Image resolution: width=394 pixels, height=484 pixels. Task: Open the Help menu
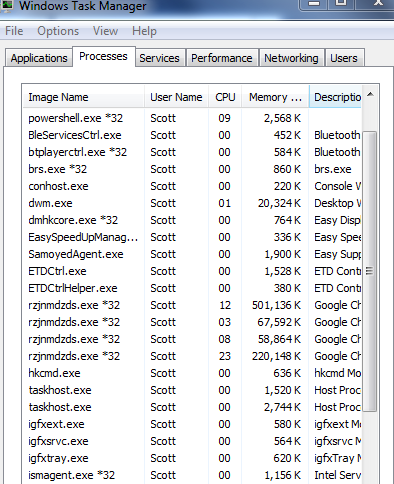[144, 31]
